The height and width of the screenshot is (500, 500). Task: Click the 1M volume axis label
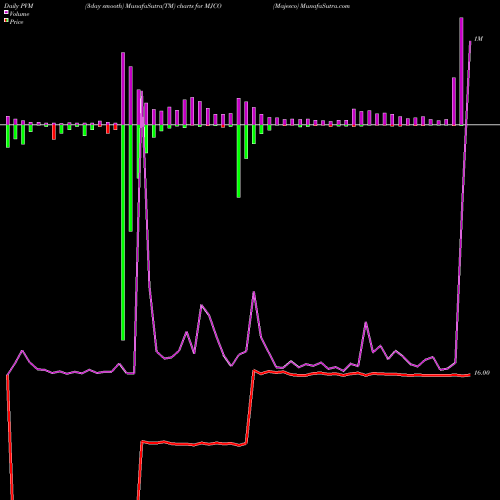pos(478,39)
